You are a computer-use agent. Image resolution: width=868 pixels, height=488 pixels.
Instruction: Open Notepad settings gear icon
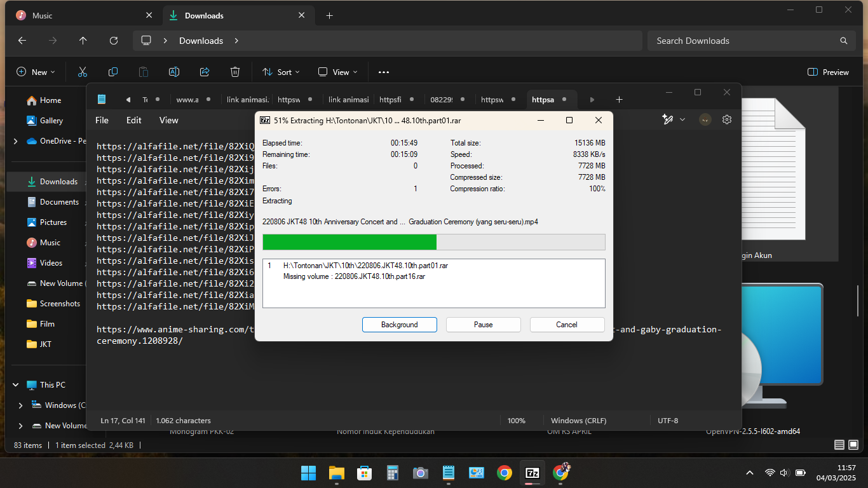(727, 119)
